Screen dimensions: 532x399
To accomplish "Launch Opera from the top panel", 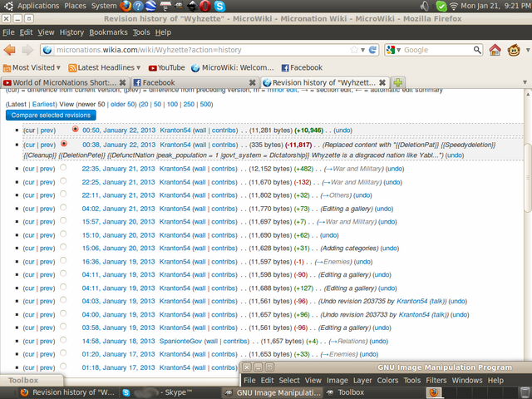I will (206, 6).
